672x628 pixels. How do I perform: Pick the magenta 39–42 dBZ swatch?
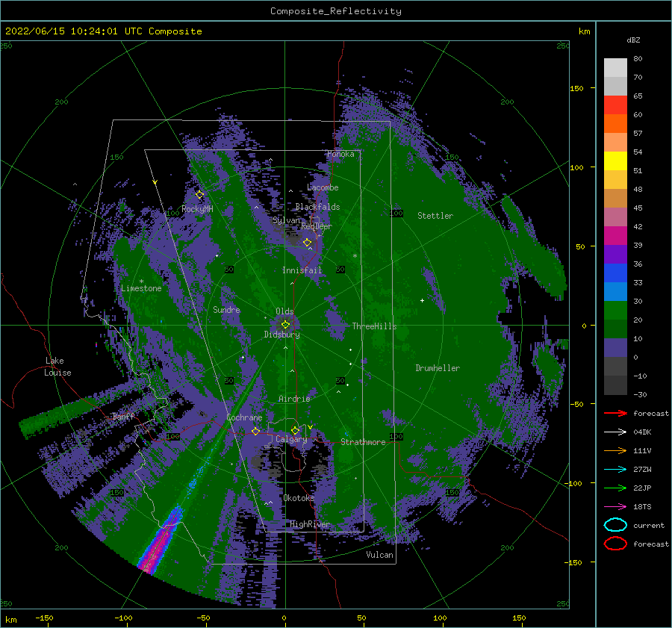pos(615,236)
